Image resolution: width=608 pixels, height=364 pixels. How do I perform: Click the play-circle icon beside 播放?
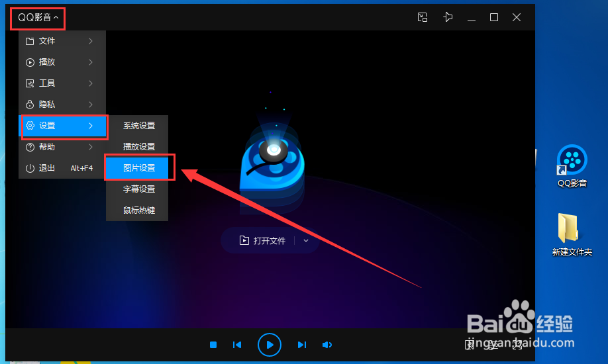30,62
